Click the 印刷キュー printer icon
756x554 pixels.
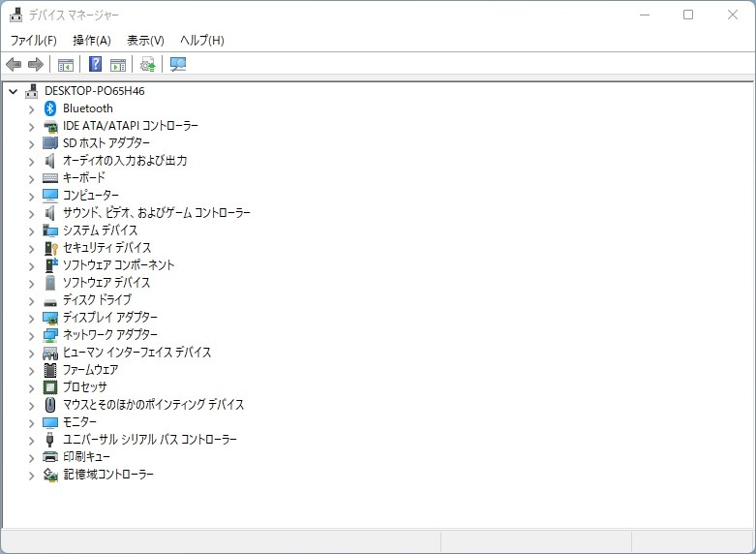(x=50, y=457)
